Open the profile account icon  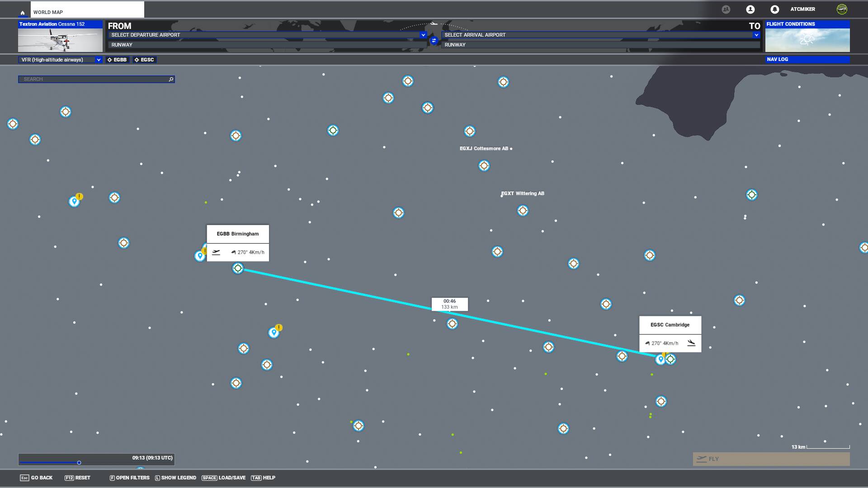(750, 9)
